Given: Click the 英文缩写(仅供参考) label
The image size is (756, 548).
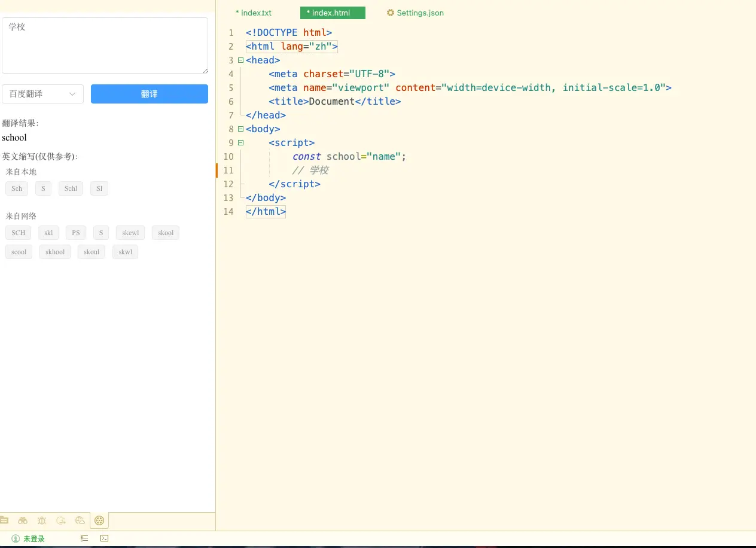Looking at the screenshot, I should [40, 156].
